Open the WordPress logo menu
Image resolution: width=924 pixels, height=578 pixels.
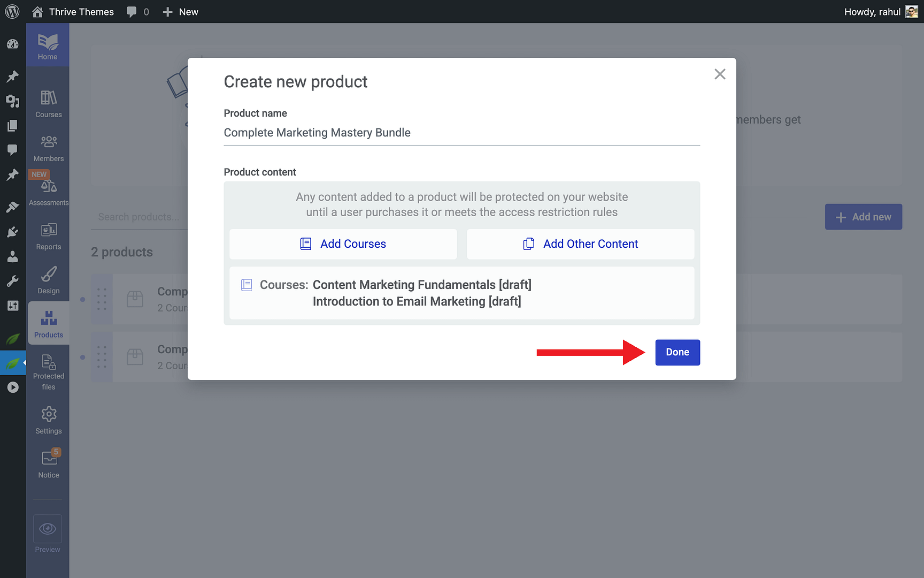click(12, 11)
